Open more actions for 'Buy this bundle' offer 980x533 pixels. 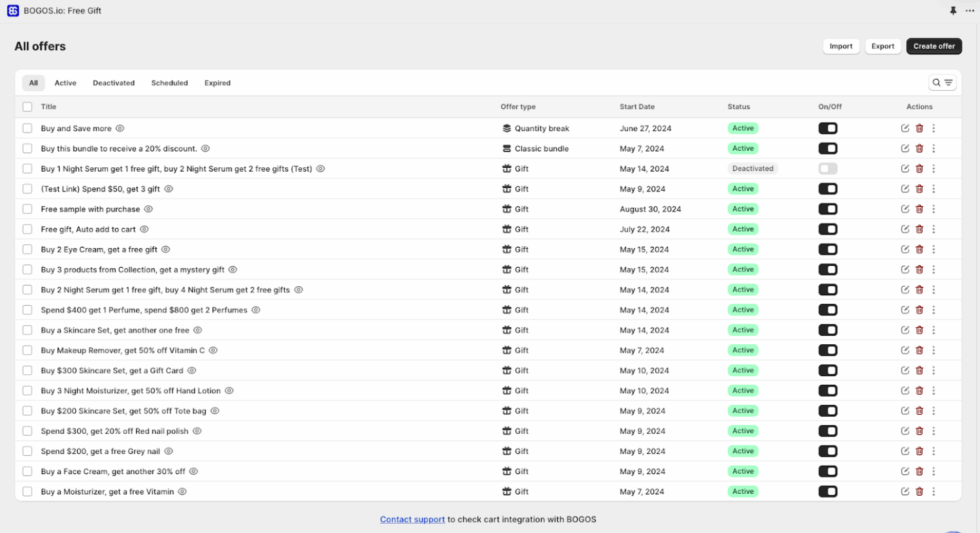point(934,149)
